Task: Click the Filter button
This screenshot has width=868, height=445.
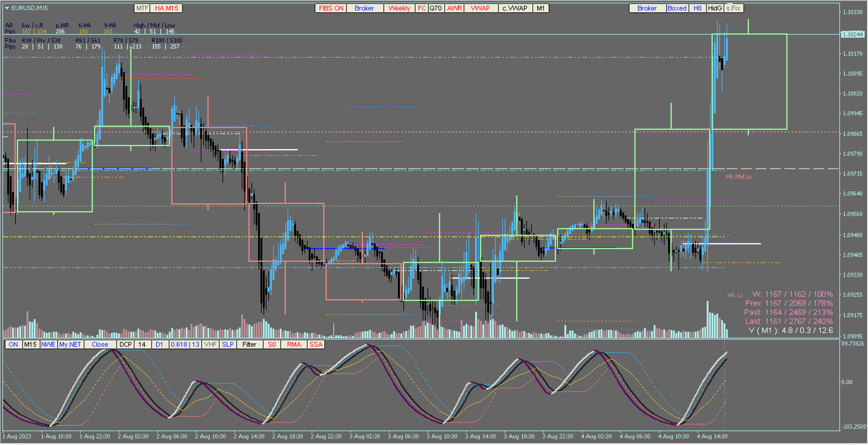Action: click(249, 344)
